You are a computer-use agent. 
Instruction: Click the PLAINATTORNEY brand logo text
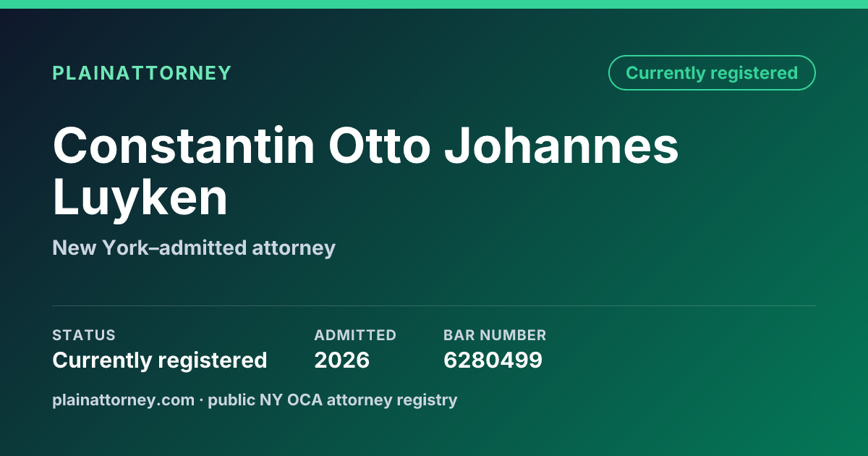pos(142,73)
